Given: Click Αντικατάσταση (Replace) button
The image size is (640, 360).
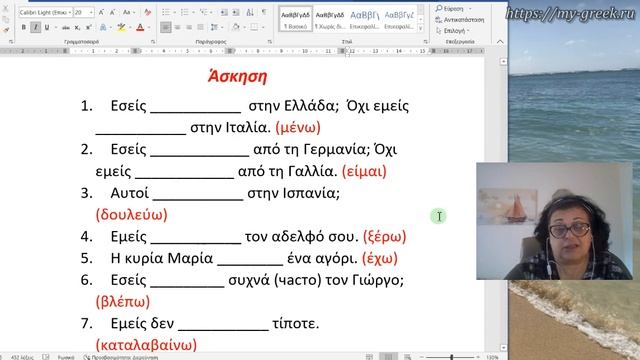Looking at the screenshot, I should click(x=460, y=20).
